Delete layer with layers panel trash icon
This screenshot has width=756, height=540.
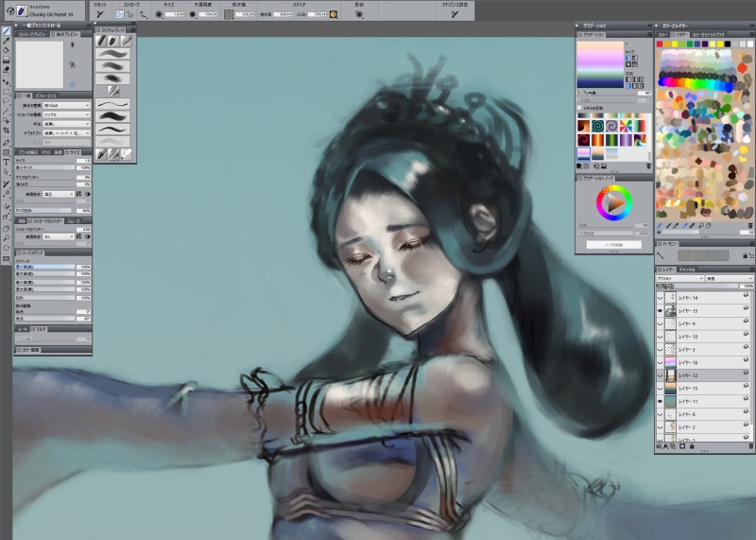point(750,446)
